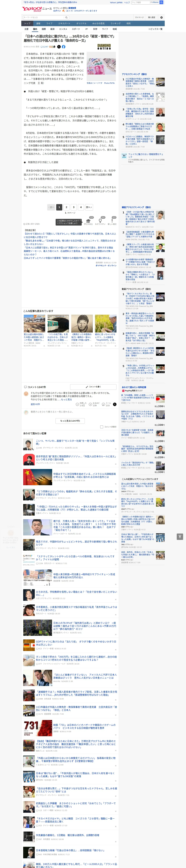Go to page 3 of article
186x868 pixels.
pos(74,207)
